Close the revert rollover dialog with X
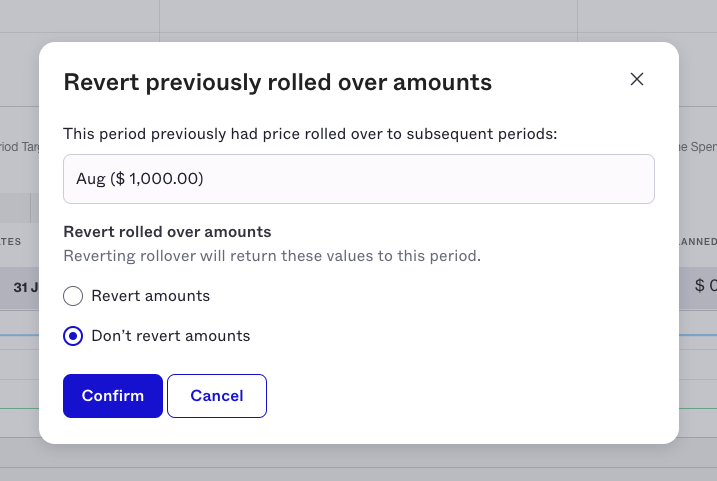 pos(637,80)
